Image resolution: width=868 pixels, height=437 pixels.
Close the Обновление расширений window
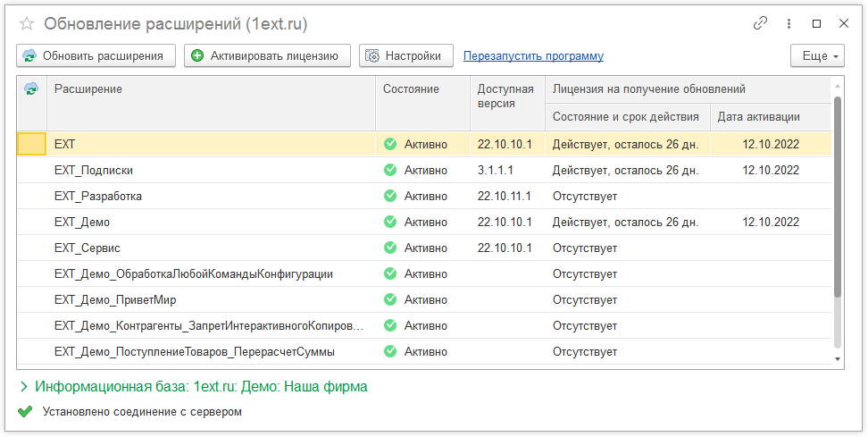pos(844,24)
